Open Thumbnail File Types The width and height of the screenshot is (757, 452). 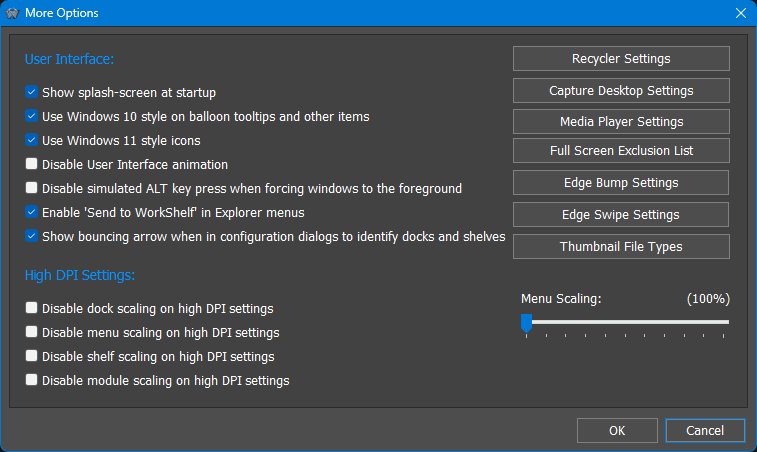(621, 247)
